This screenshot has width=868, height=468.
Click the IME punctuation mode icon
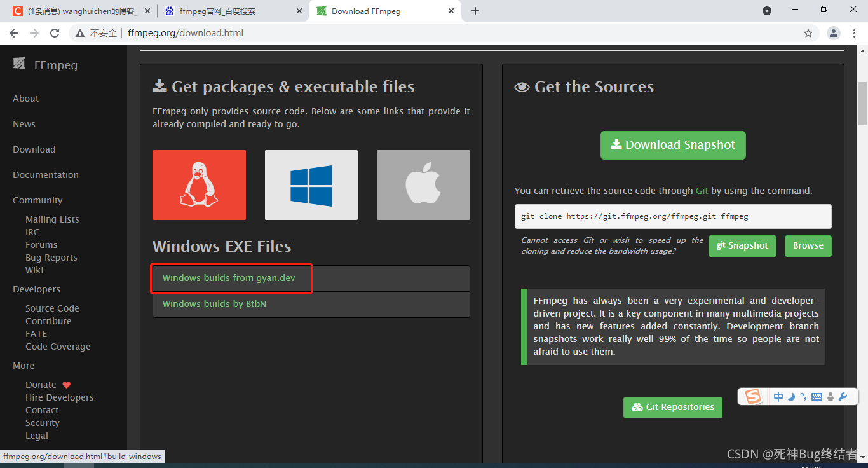(803, 397)
